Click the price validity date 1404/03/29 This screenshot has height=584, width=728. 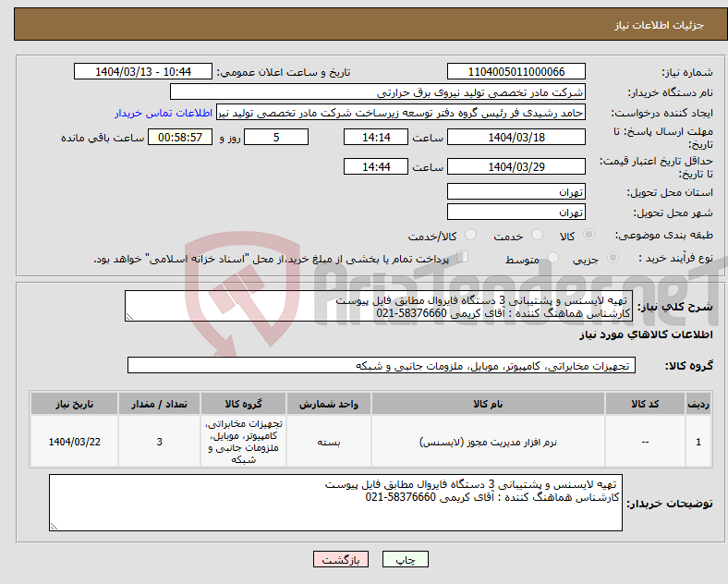[x=516, y=166]
